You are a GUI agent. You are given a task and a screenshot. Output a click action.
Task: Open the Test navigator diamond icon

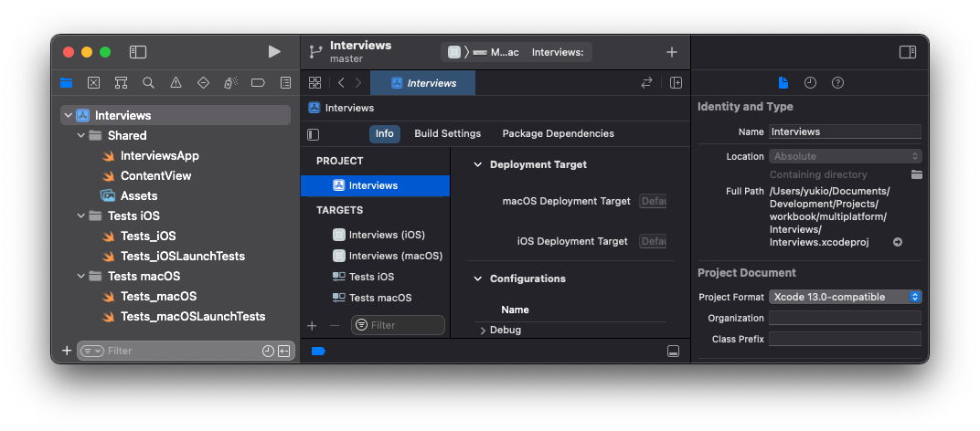(x=203, y=82)
